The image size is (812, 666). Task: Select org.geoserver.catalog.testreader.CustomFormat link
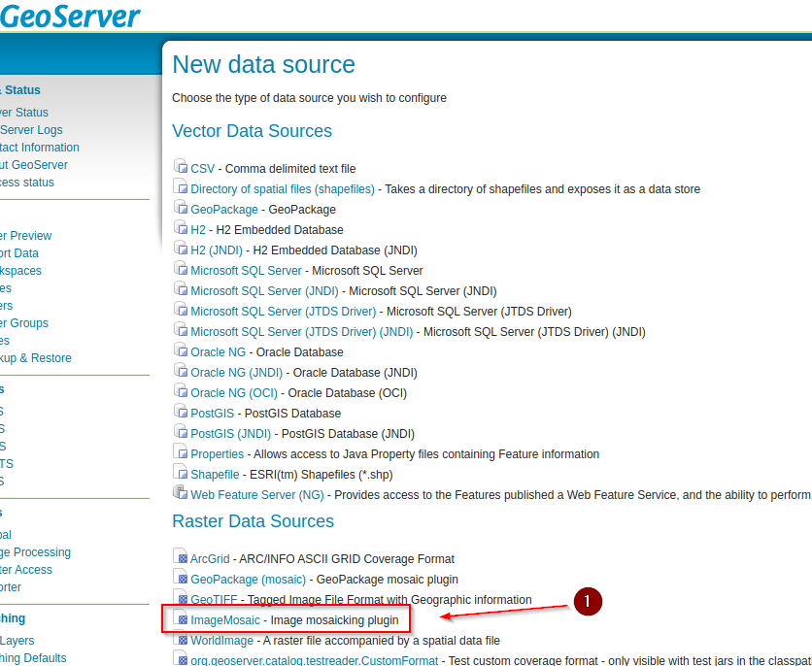coord(315,661)
